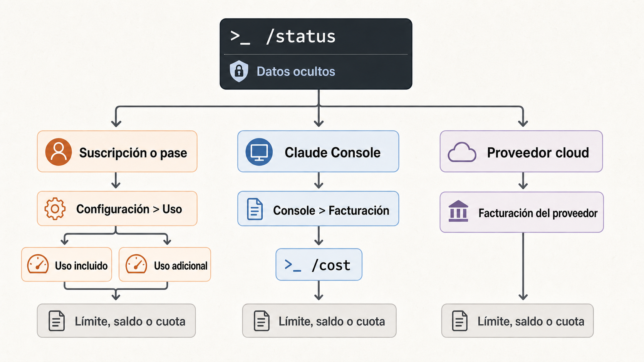Select the /status command text

(300, 37)
